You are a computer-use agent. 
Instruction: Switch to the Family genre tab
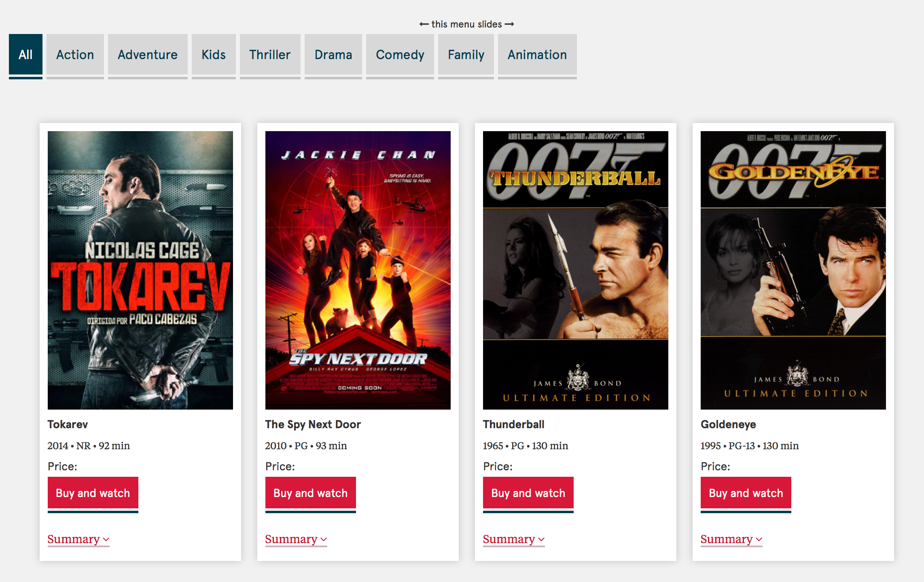tap(466, 55)
